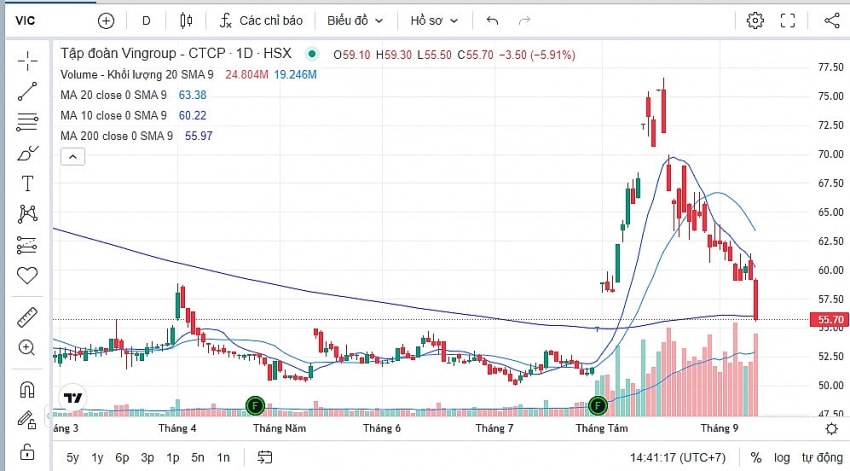Activate the zoom in tool
The height and width of the screenshot is (471, 850).
point(27,347)
